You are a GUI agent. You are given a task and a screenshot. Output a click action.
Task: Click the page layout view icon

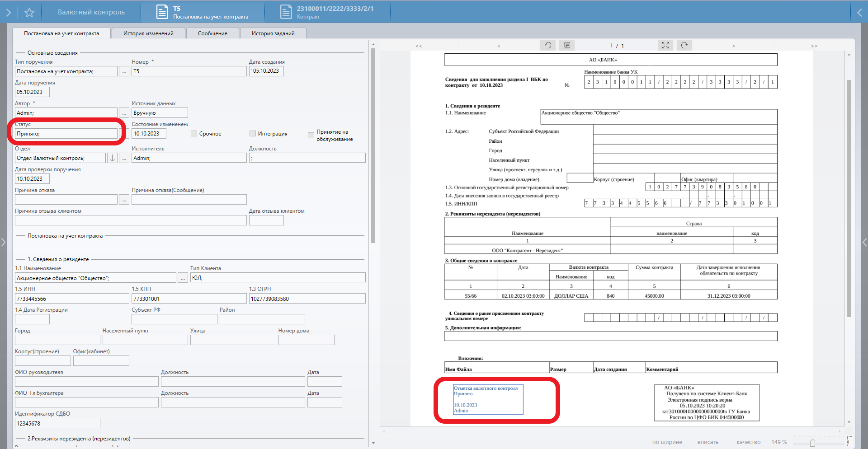(x=567, y=45)
